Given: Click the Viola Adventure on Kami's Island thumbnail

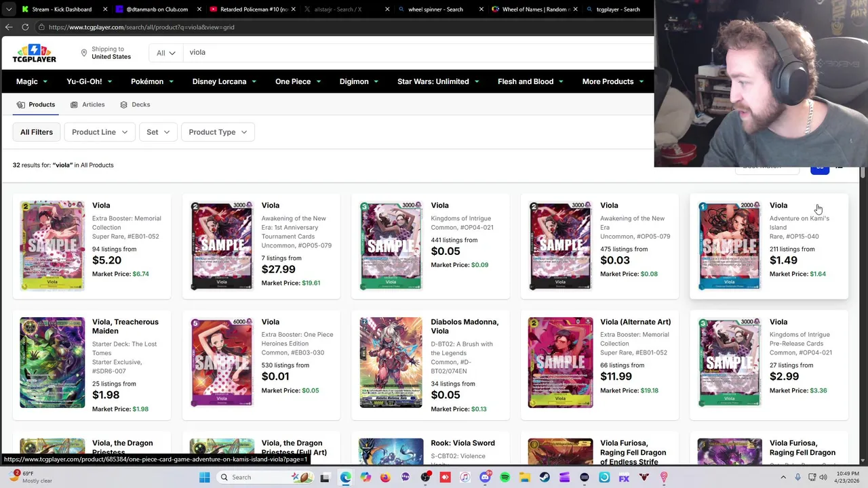Looking at the screenshot, I should tap(730, 245).
